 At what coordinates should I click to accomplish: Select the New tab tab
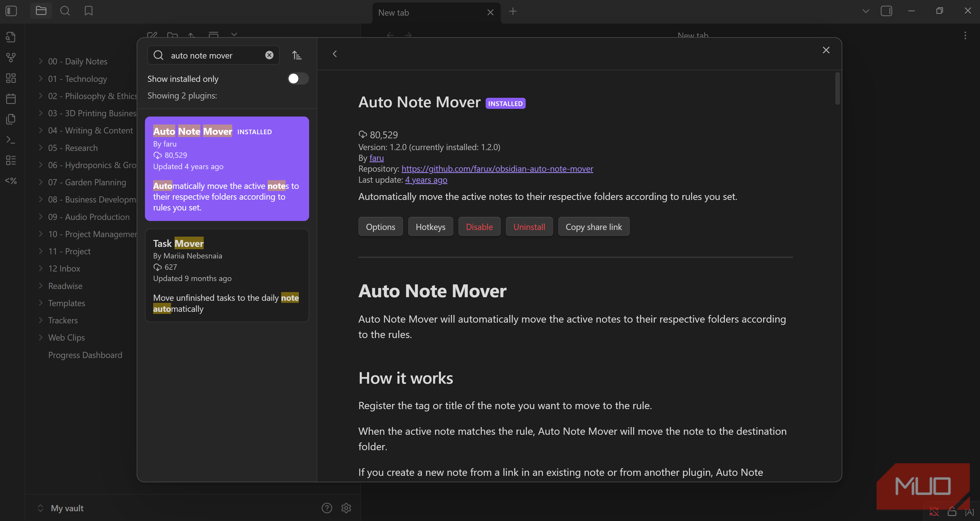click(x=436, y=13)
